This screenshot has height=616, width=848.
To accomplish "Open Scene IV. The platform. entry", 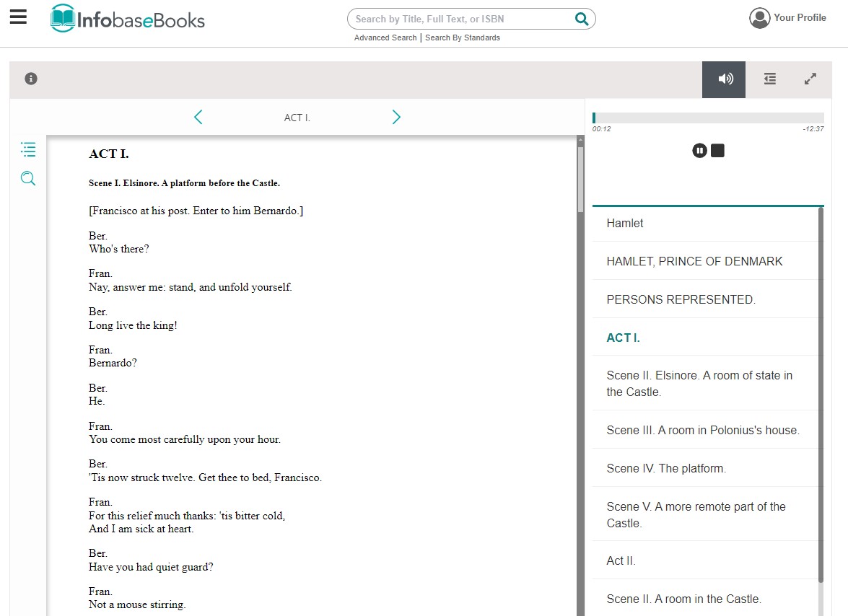I will [x=705, y=468].
